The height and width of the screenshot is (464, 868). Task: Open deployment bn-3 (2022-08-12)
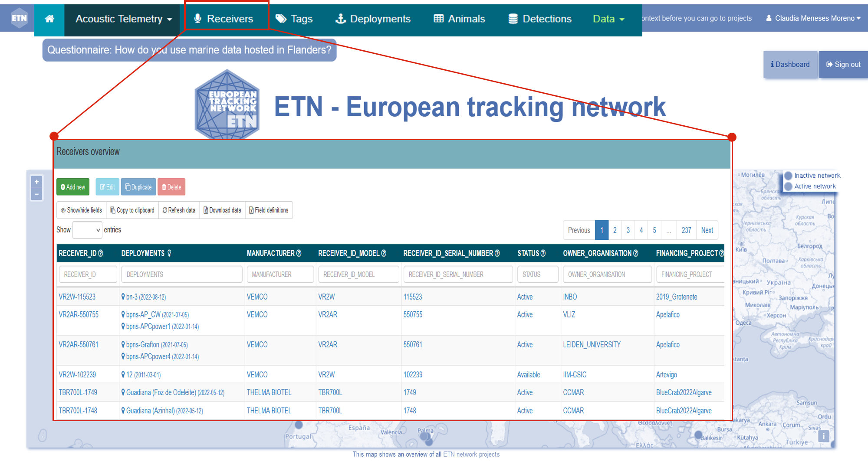[x=144, y=297]
